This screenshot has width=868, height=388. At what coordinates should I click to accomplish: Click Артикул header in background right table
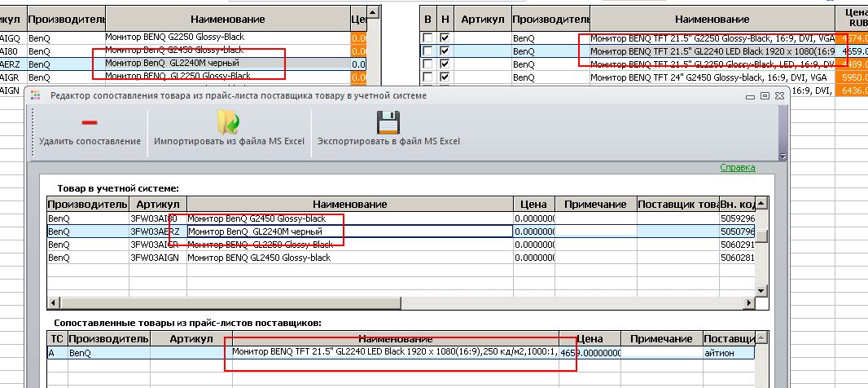point(482,20)
